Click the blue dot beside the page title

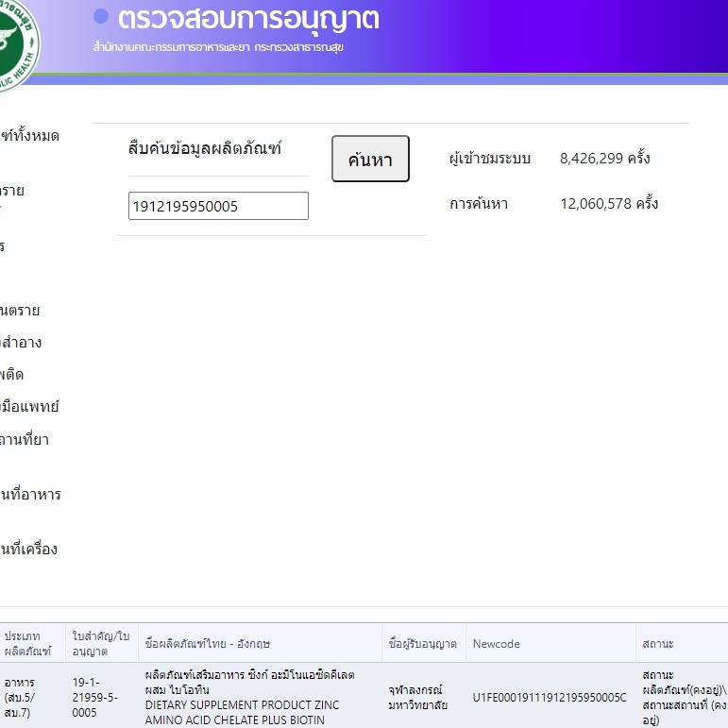(101, 17)
